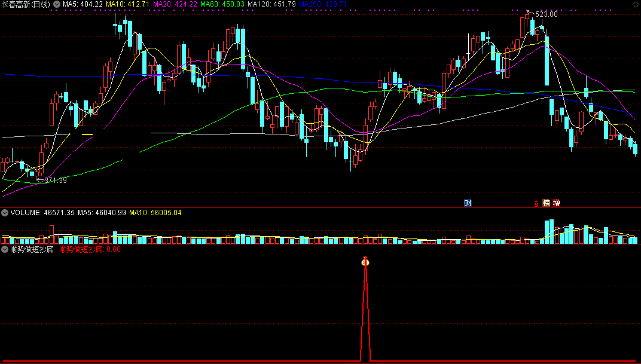Select the MA20: 424.22 label

click(x=175, y=4)
